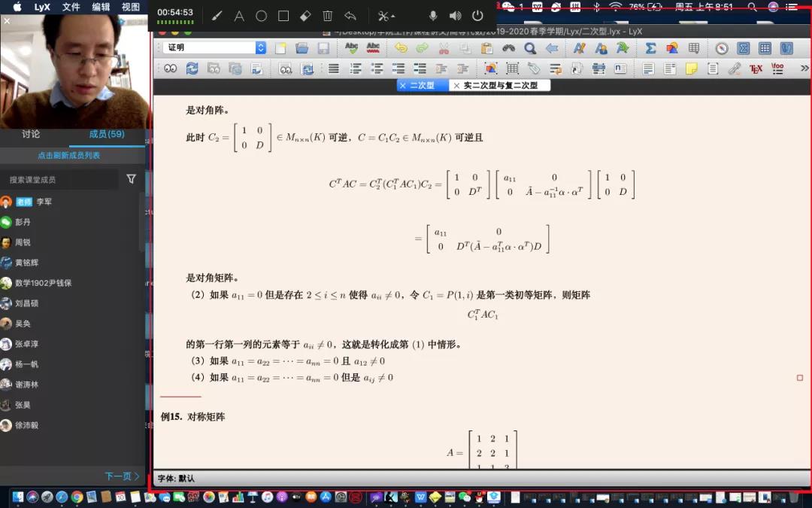Insert TeX code with the TeX icon
The height and width of the screenshot is (508, 812).
pos(756,68)
